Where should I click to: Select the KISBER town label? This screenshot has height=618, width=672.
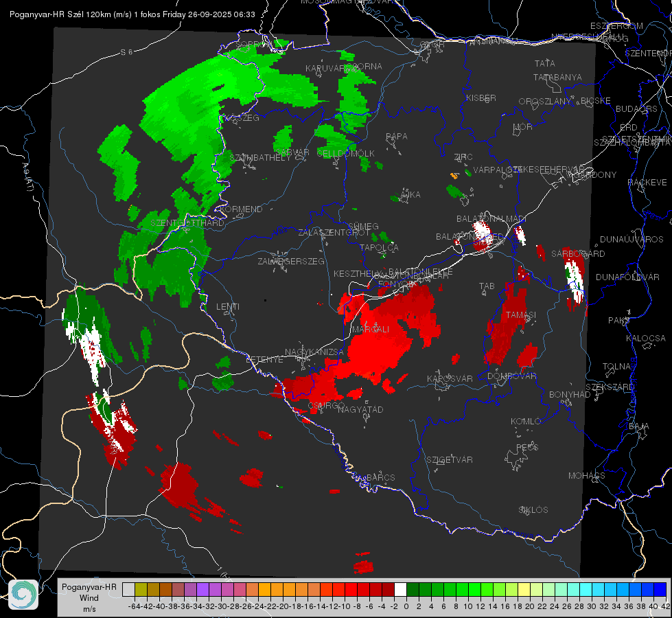(x=481, y=98)
